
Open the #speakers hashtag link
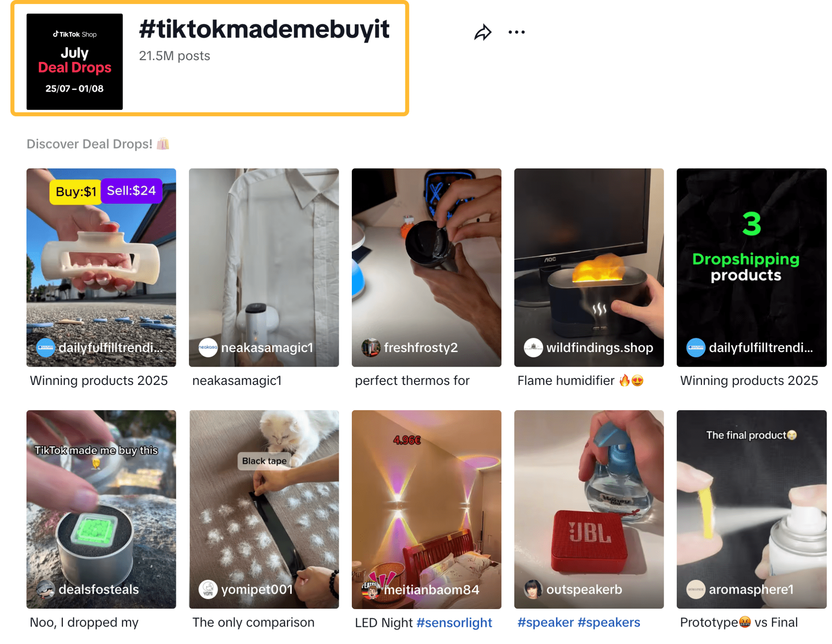tap(609, 622)
